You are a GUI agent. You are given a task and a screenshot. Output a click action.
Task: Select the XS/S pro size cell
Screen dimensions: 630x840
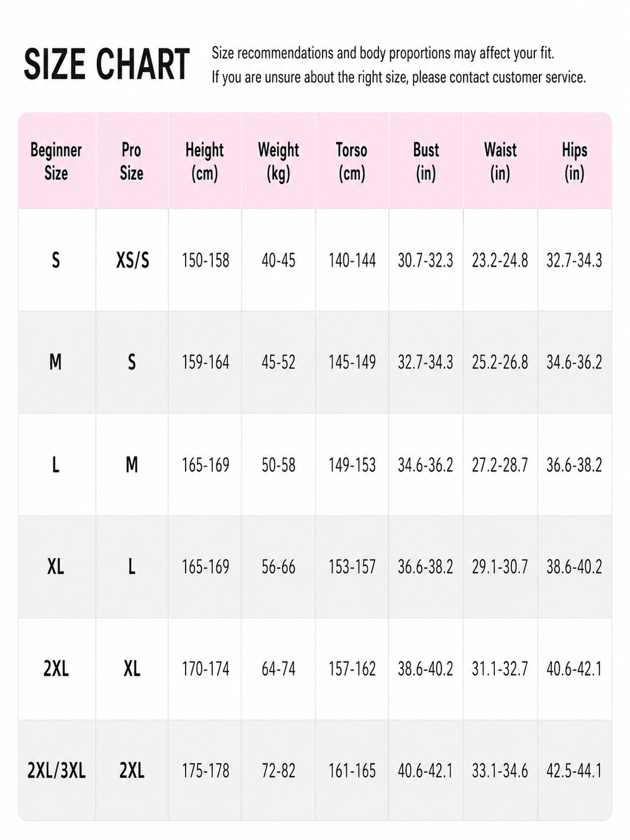(132, 260)
